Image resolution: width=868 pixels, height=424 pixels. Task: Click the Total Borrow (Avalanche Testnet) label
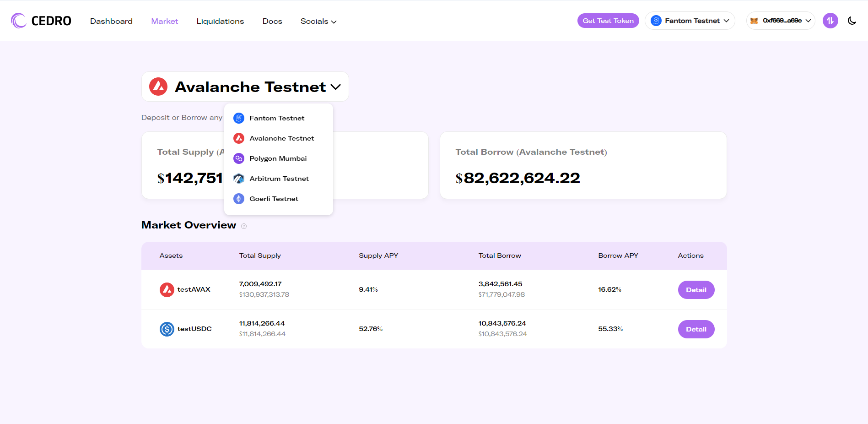pyautogui.click(x=531, y=152)
